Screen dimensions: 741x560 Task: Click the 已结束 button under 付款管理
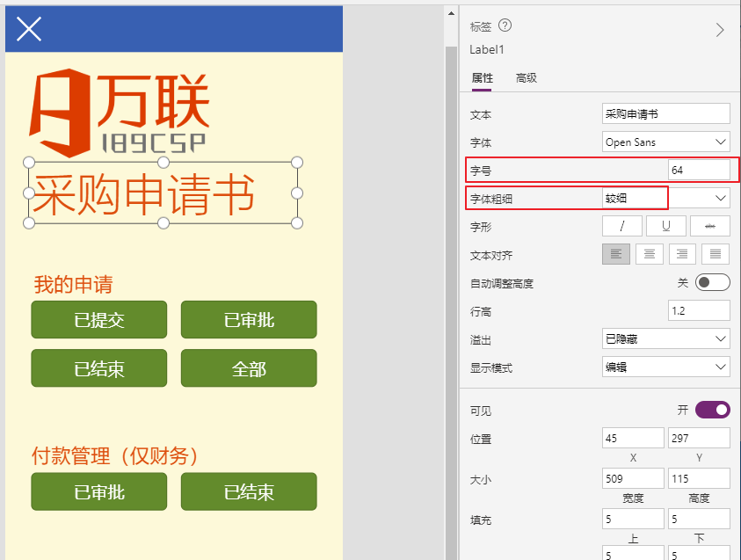click(x=249, y=492)
